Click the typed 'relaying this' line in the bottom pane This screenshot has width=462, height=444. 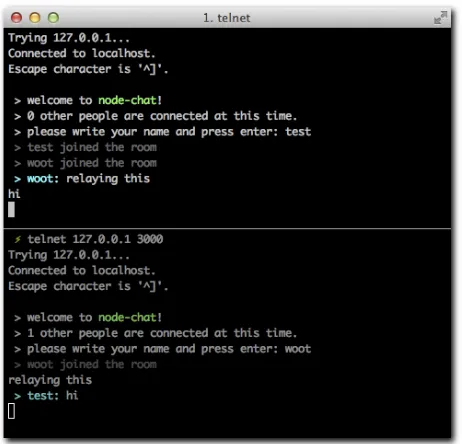coord(50,380)
